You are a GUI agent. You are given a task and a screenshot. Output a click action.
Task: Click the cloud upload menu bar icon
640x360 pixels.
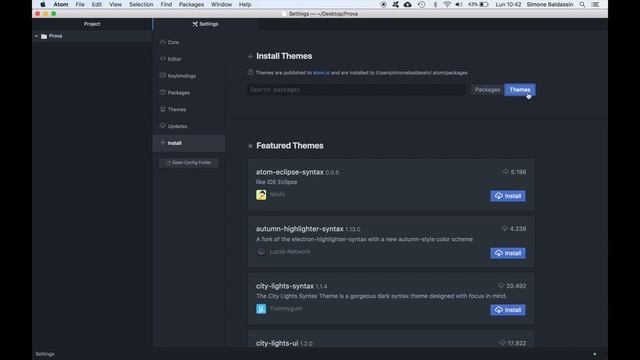[x=408, y=4]
